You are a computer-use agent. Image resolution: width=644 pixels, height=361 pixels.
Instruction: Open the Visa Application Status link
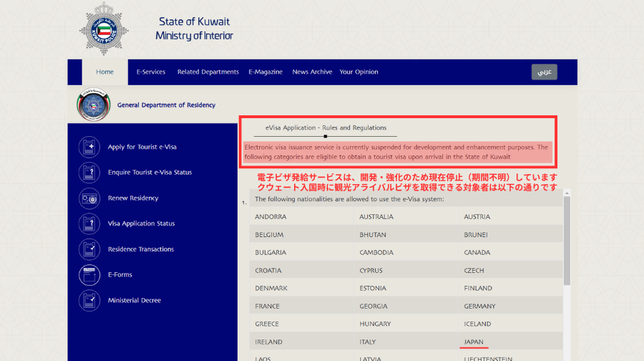click(141, 223)
